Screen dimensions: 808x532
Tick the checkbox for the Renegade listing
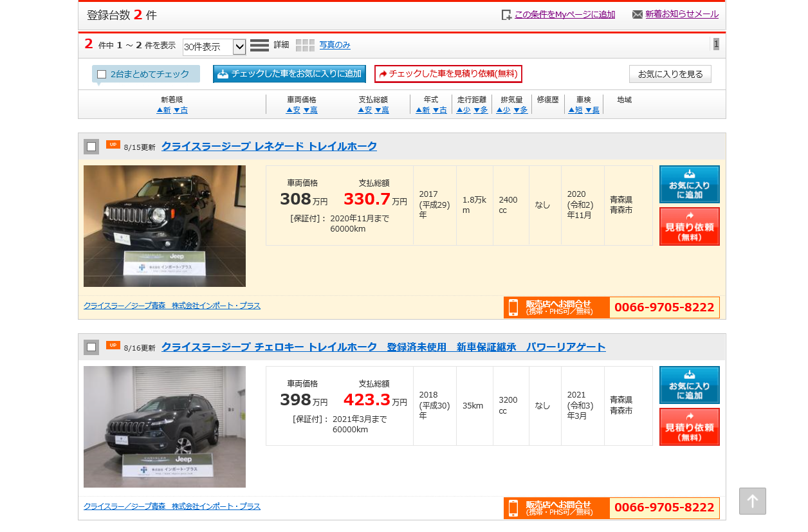pyautogui.click(x=91, y=147)
